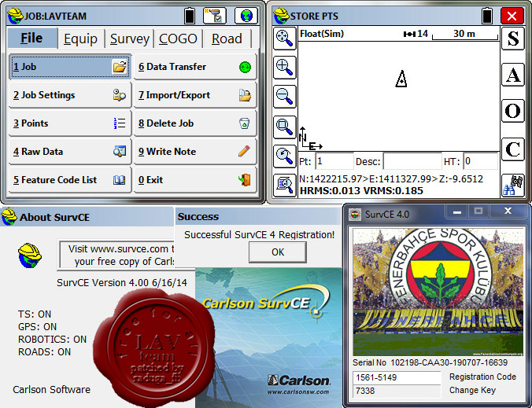Click the view settings icon below zoom tools
532x408 pixels.
pos(284,186)
